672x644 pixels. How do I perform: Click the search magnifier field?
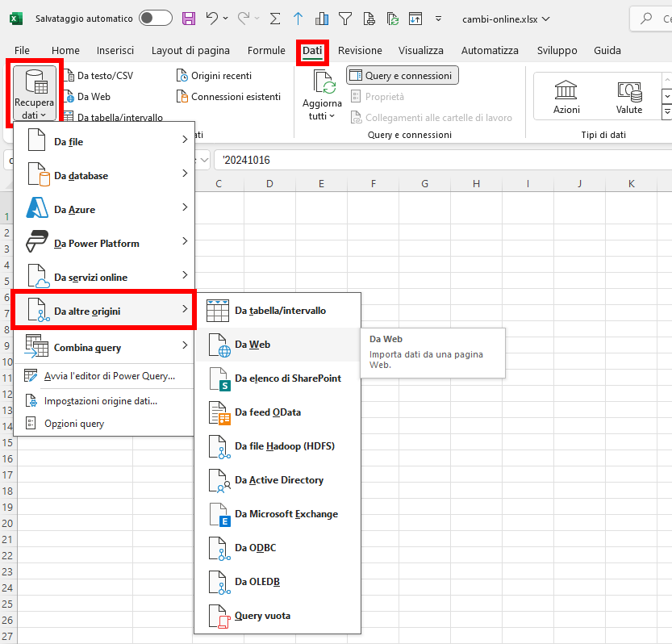click(x=650, y=19)
